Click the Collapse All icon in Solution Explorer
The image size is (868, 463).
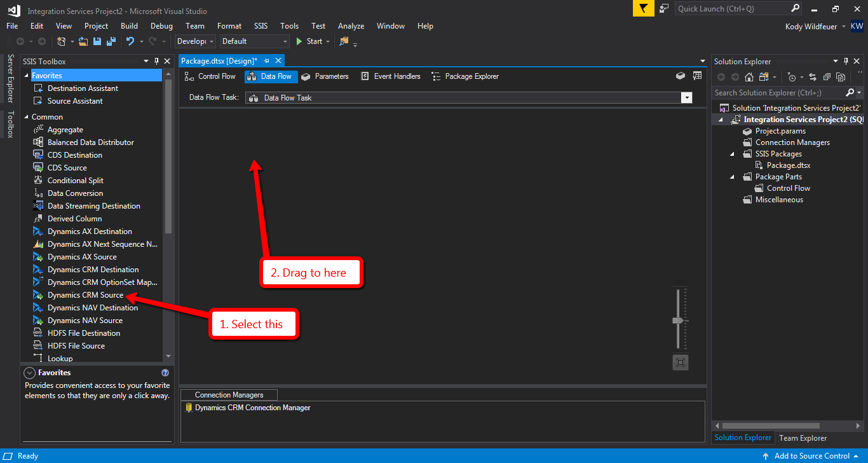tap(826, 77)
